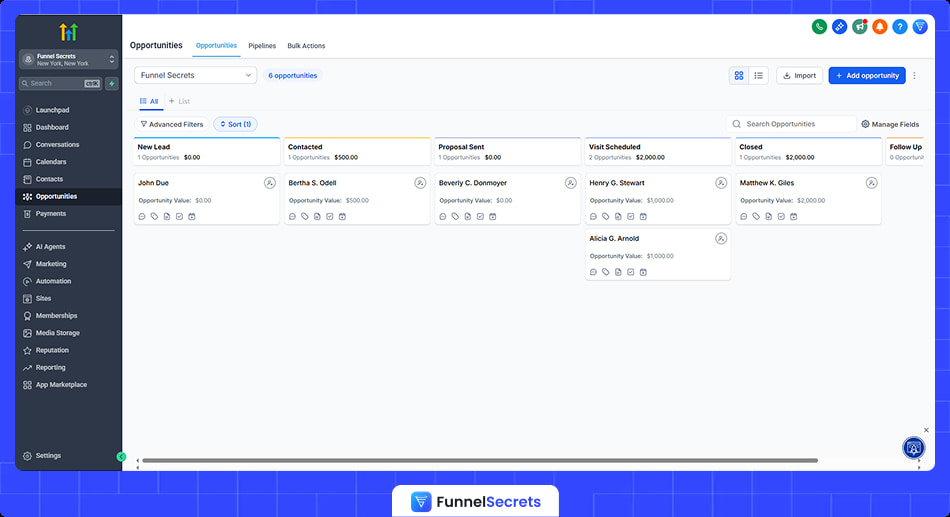
Task: Go to Dashboard in the sidebar
Action: click(68, 127)
